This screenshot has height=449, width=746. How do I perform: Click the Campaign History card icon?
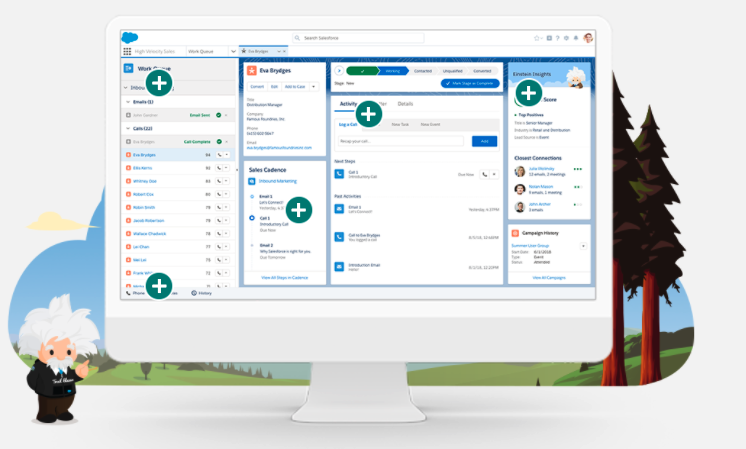point(515,233)
